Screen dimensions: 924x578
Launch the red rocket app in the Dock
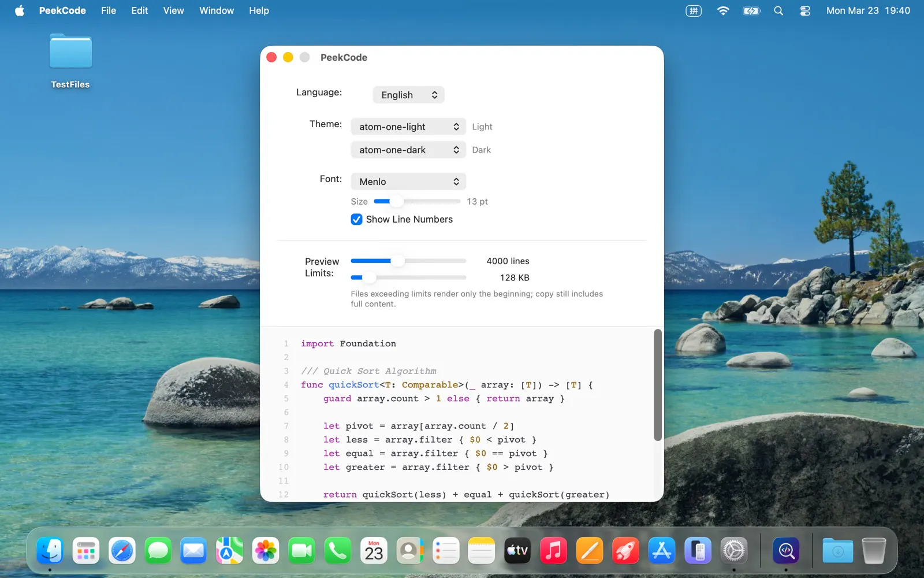point(625,551)
